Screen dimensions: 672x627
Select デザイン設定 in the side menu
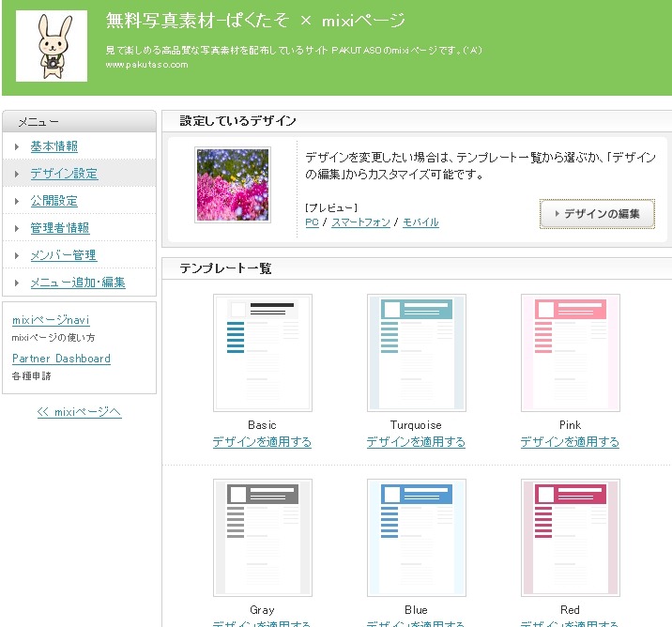[x=64, y=174]
